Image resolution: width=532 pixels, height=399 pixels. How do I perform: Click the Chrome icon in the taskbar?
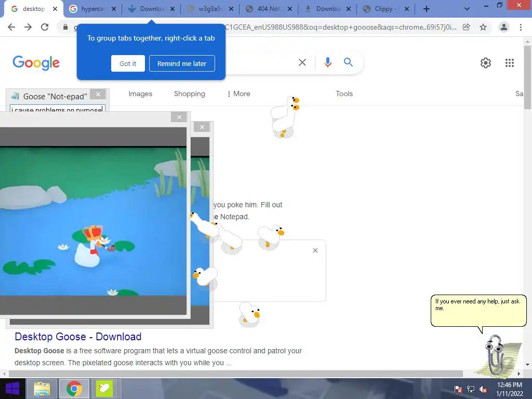(x=74, y=389)
